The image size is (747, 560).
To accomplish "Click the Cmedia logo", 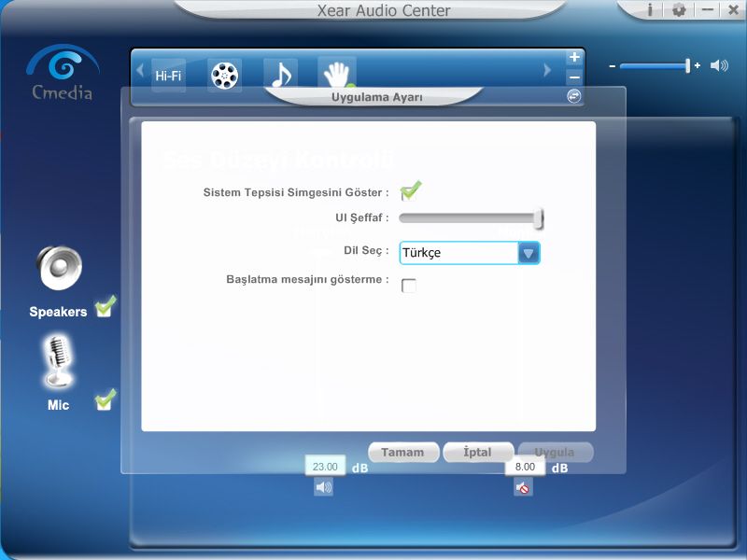I will (x=63, y=72).
